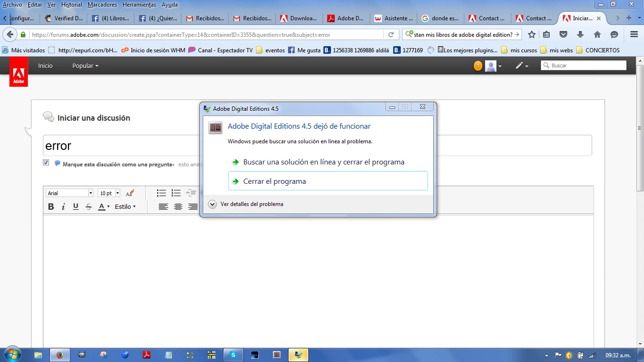Viewport: 644px width, 362px height.
Task: Choose Cerrar el programa in the dialog
Action: point(328,181)
